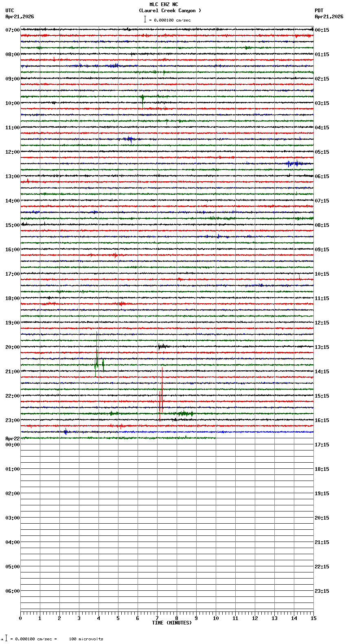The height and width of the screenshot is (644, 346).
Task: Click the '14:00' UTC time label
Action: [x=12, y=201]
